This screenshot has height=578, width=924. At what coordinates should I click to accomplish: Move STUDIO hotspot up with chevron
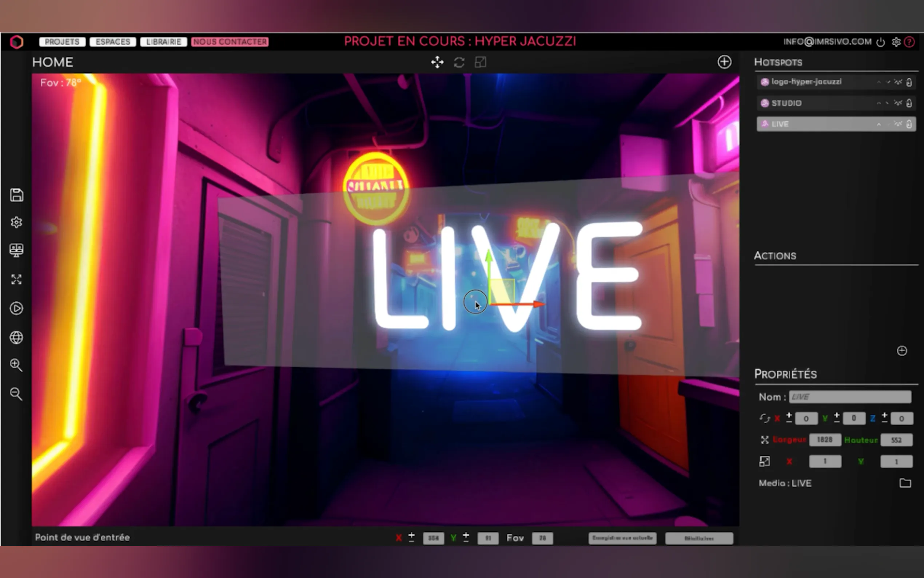pos(879,103)
